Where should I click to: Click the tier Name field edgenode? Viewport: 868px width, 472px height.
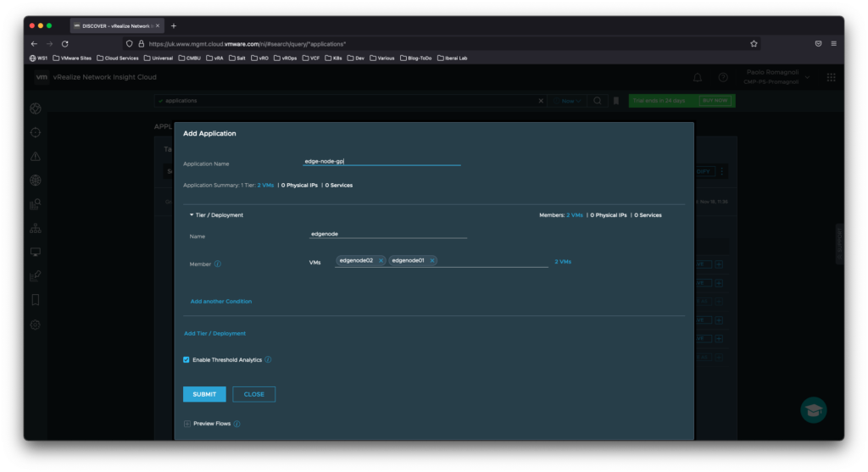click(388, 234)
